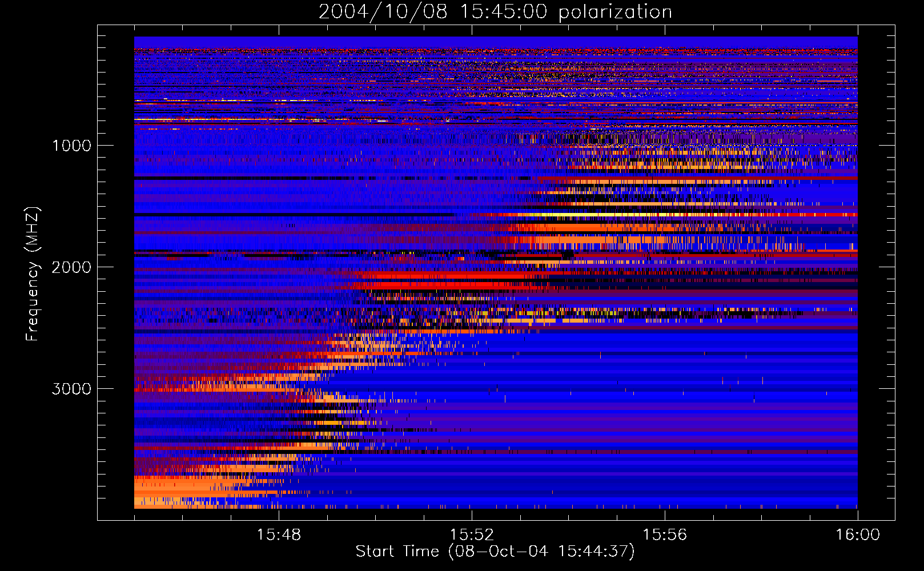This screenshot has width=924, height=571.
Task: Click the plot title '2004/10/08 15:45:00 polarization'
Action: (x=495, y=12)
